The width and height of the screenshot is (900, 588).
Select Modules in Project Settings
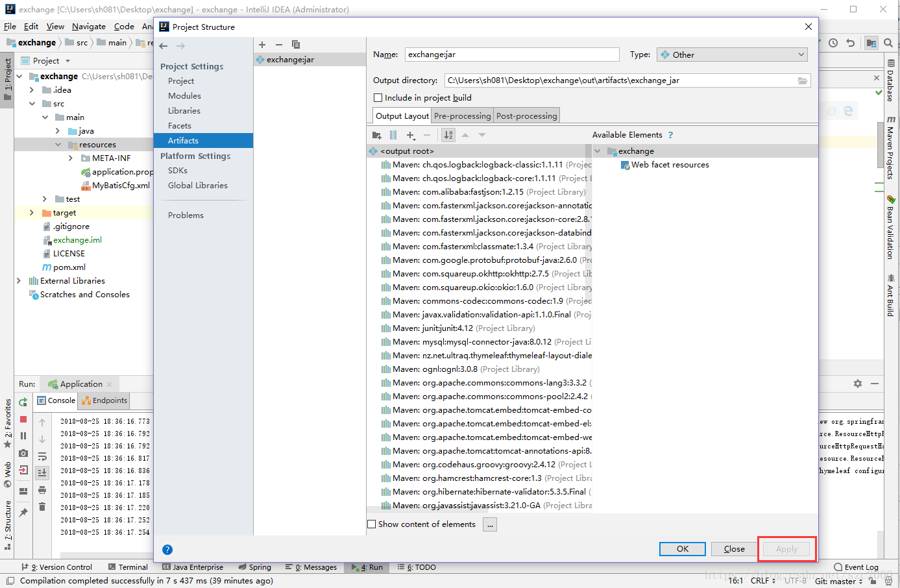coord(184,95)
